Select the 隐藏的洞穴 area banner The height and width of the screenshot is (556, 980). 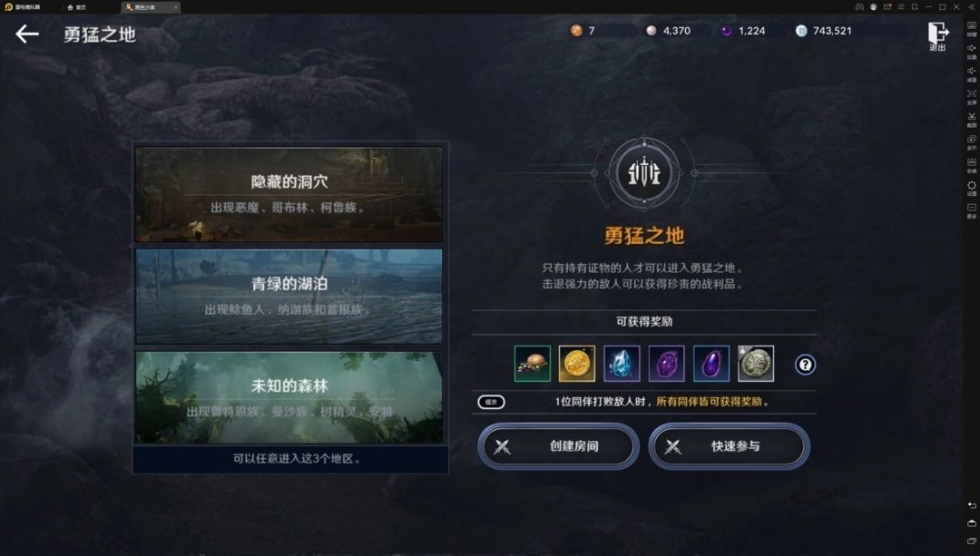tap(289, 194)
